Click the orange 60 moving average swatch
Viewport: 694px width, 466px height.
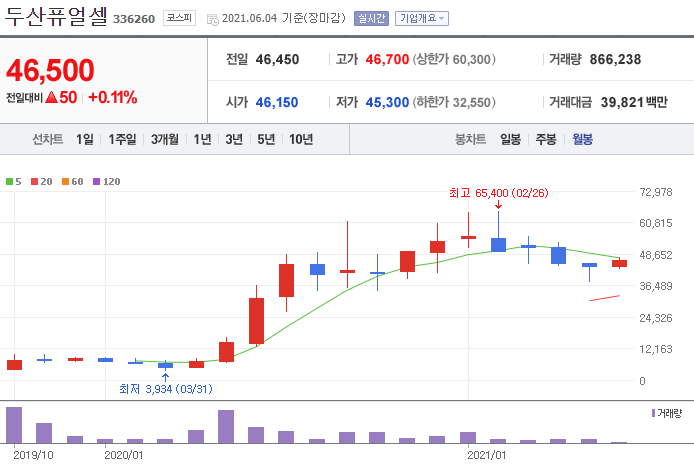[x=66, y=181]
